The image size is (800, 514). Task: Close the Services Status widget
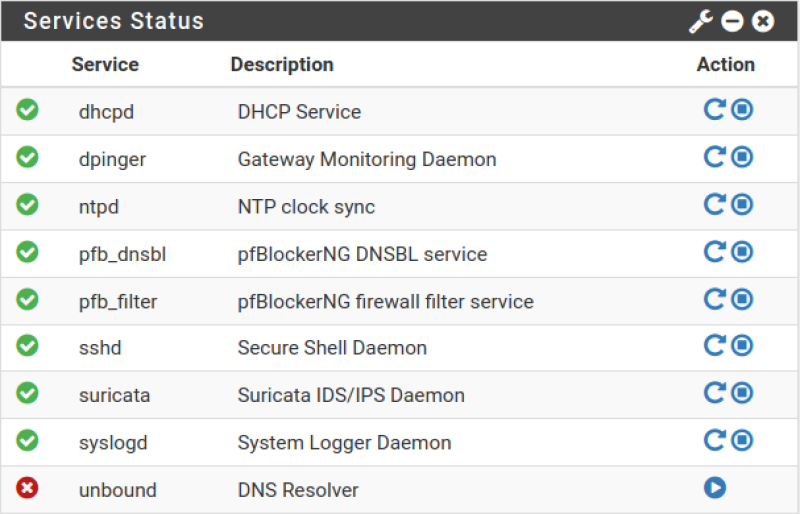coord(763,21)
